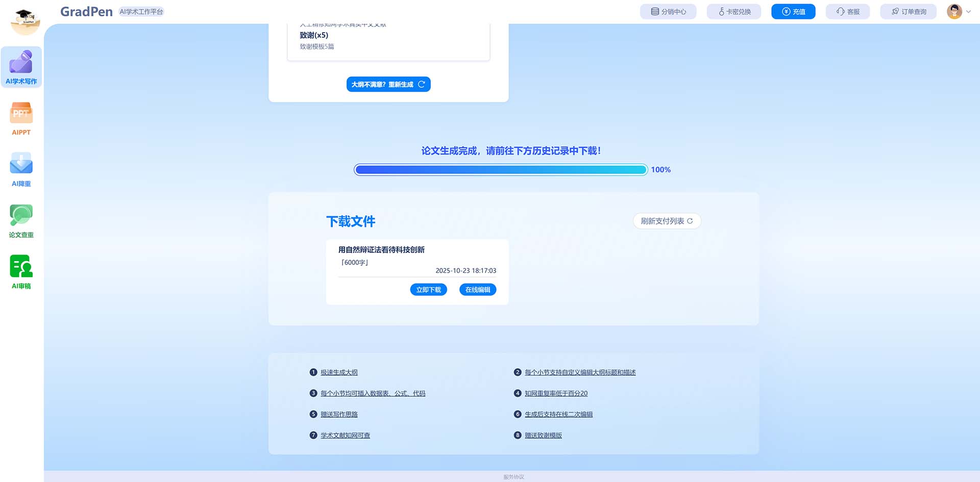
Task: Open the AI学术写作 sidebar icon
Action: click(21, 63)
